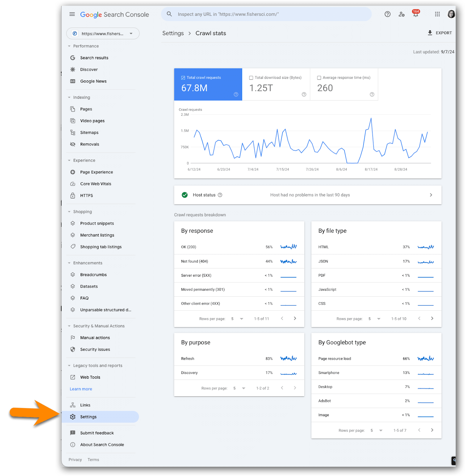
Task: Click the export download icon
Action: tap(430, 33)
